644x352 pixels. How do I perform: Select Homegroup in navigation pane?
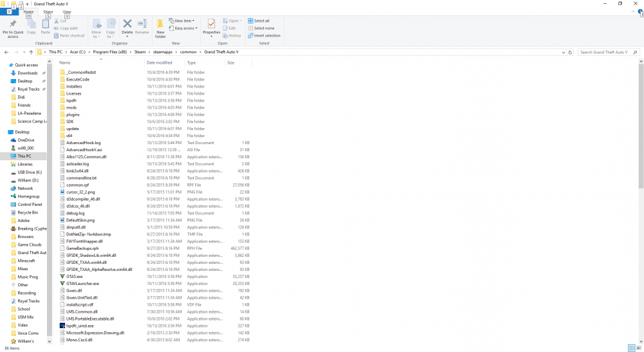tap(28, 196)
